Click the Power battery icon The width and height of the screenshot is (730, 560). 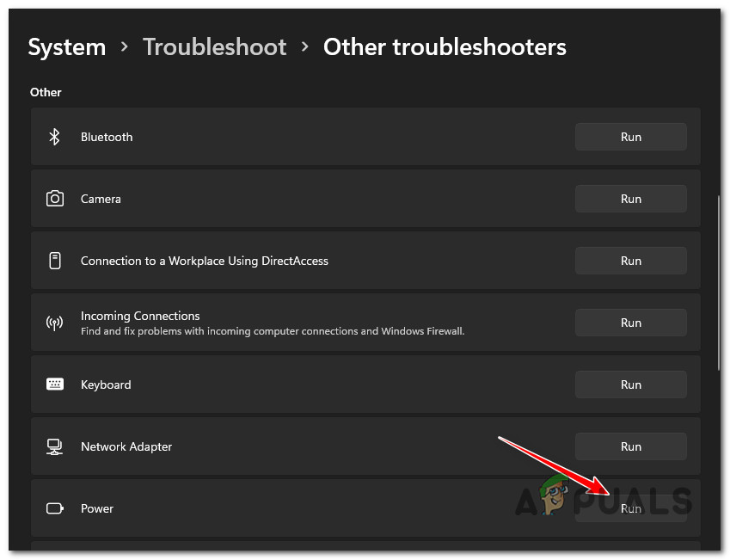click(54, 508)
